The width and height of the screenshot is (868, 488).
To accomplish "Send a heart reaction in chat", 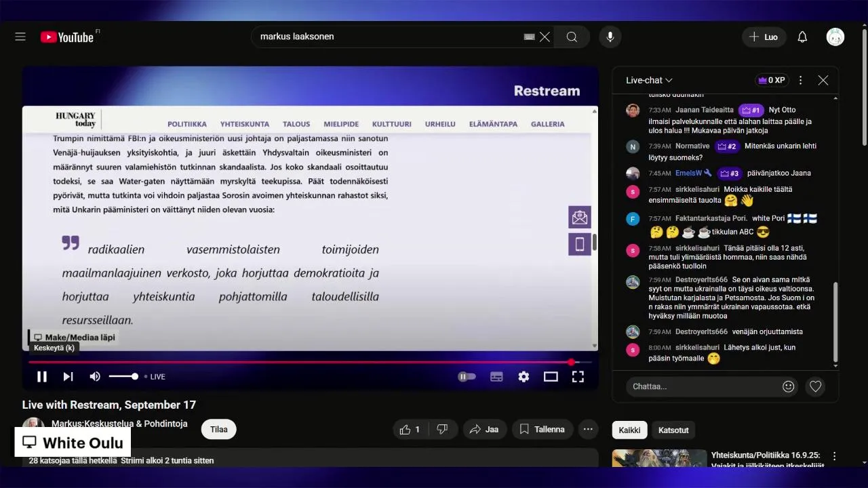I will [x=816, y=386].
